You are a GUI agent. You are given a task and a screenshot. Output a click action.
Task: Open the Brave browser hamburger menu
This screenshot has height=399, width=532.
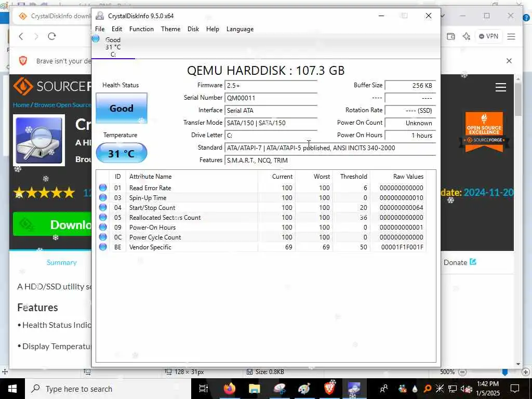pos(511,36)
